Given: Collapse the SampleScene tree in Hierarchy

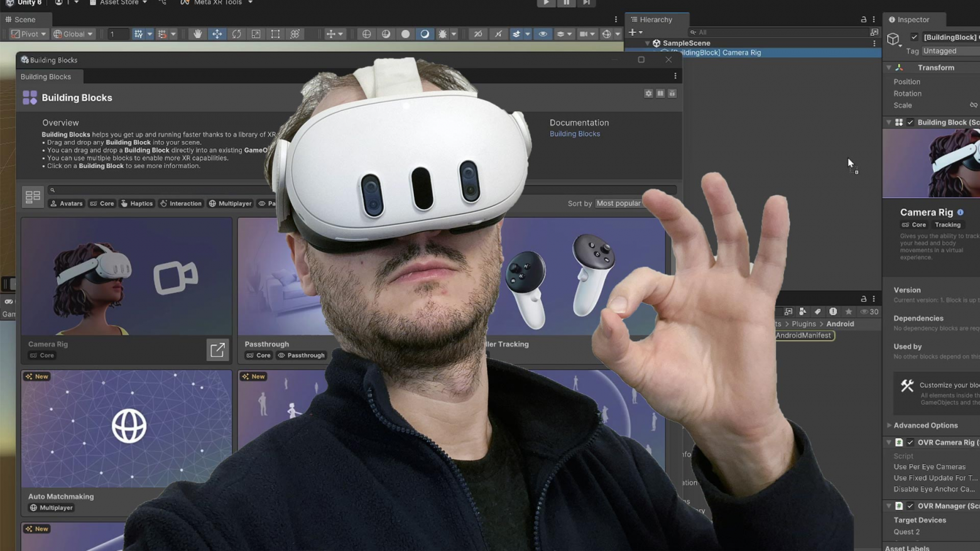Looking at the screenshot, I should click(x=648, y=43).
